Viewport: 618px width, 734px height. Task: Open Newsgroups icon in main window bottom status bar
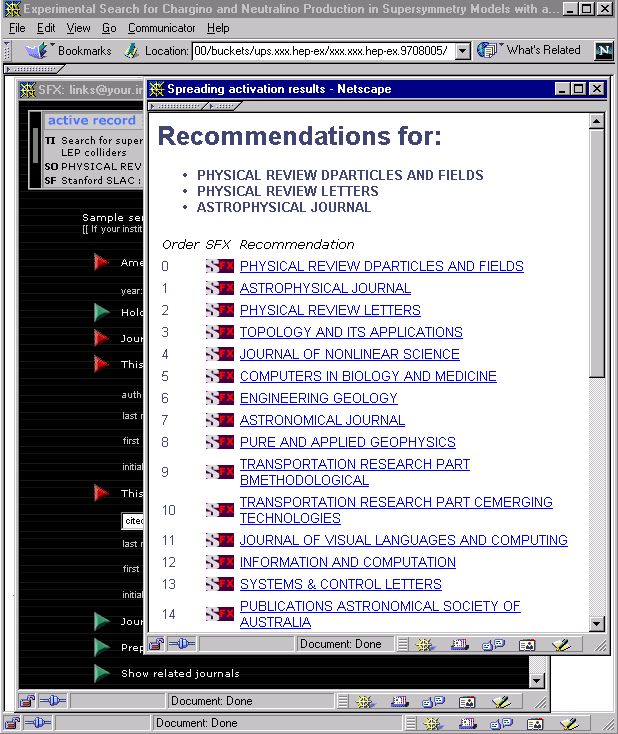click(501, 724)
